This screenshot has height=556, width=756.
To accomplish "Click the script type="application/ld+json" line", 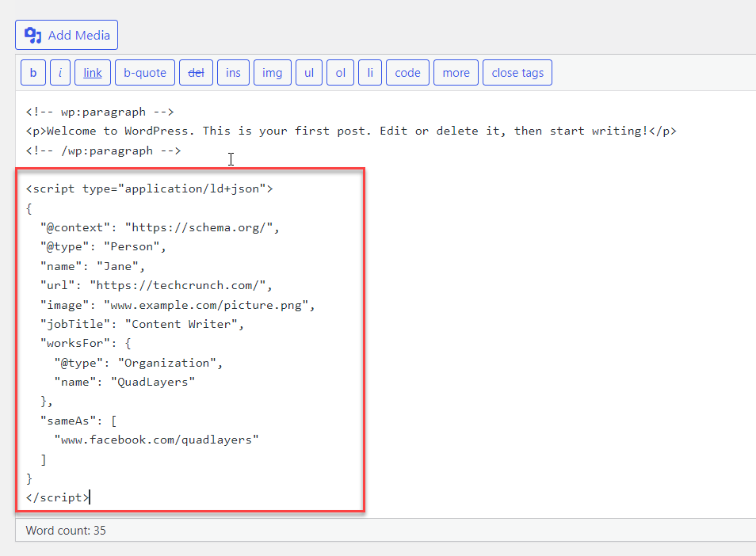I will [x=150, y=189].
